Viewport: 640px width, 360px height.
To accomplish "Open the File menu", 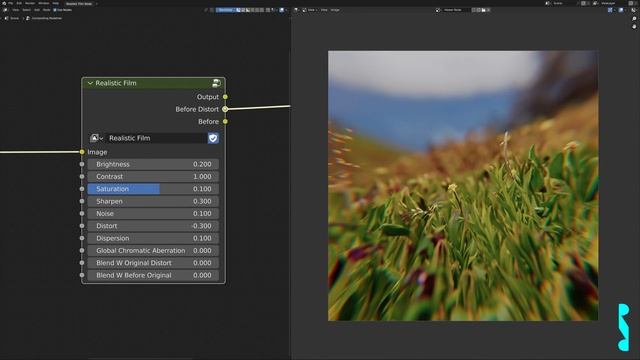I will 11,3.
